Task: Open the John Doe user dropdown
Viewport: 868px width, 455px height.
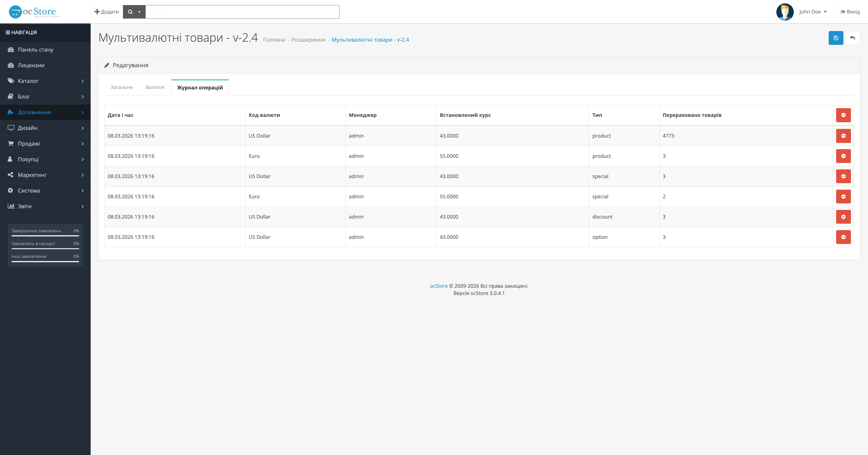Action: [x=812, y=12]
